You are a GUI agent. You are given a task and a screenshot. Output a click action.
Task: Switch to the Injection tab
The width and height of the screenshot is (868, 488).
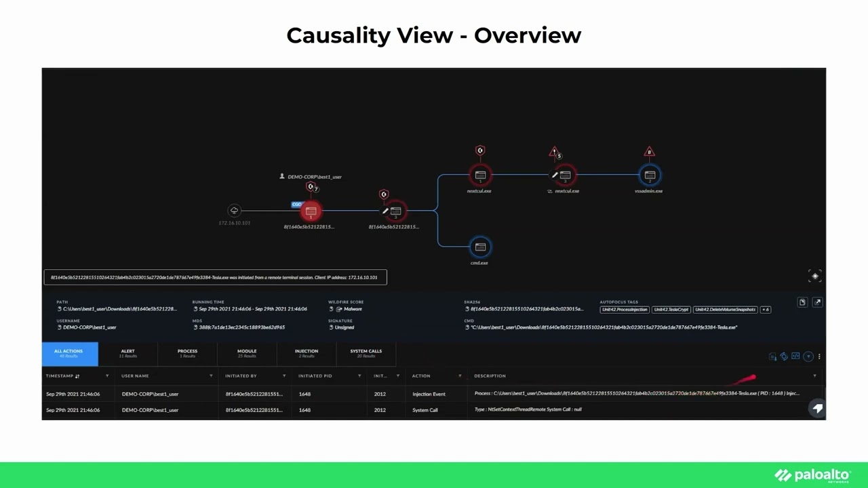click(307, 353)
